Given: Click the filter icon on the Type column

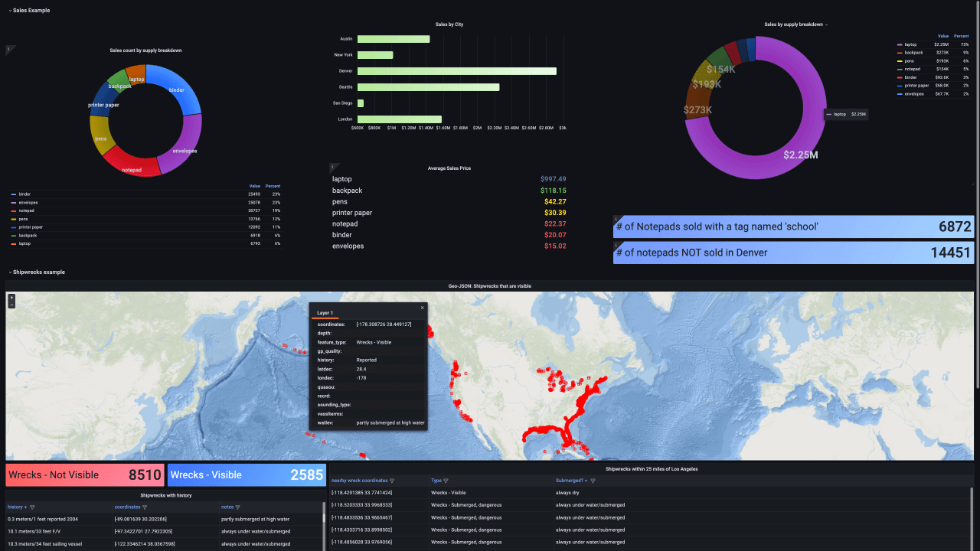Looking at the screenshot, I should 446,479.
